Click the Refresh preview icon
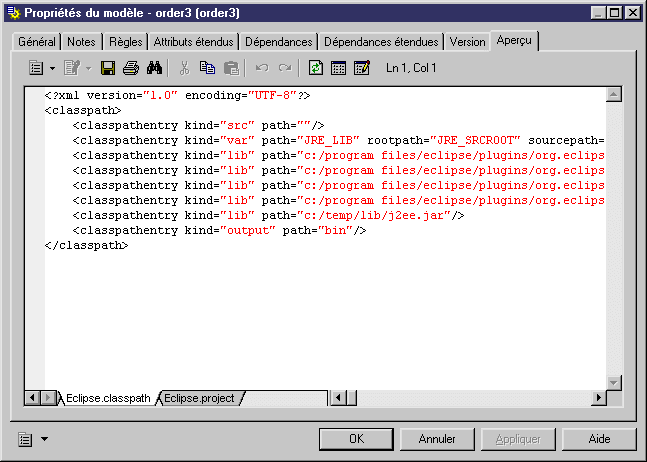Viewport: 647px width, 462px height. click(x=316, y=68)
